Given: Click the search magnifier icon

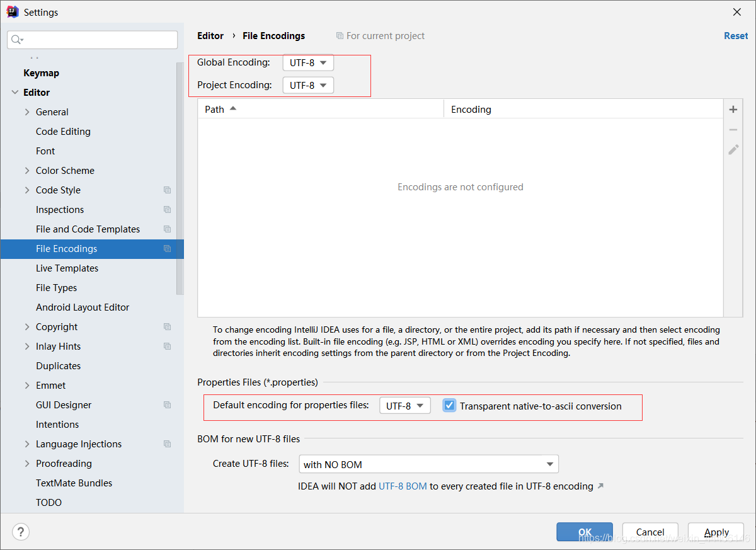Looking at the screenshot, I should click(17, 40).
